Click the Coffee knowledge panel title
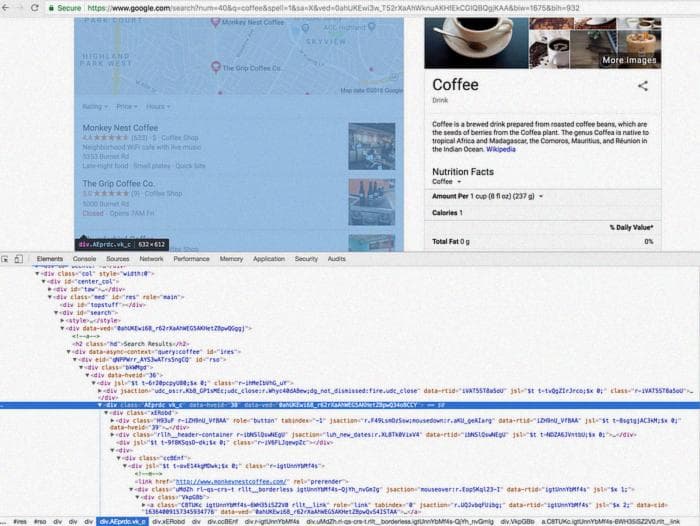The width and height of the screenshot is (700, 526). [455, 85]
